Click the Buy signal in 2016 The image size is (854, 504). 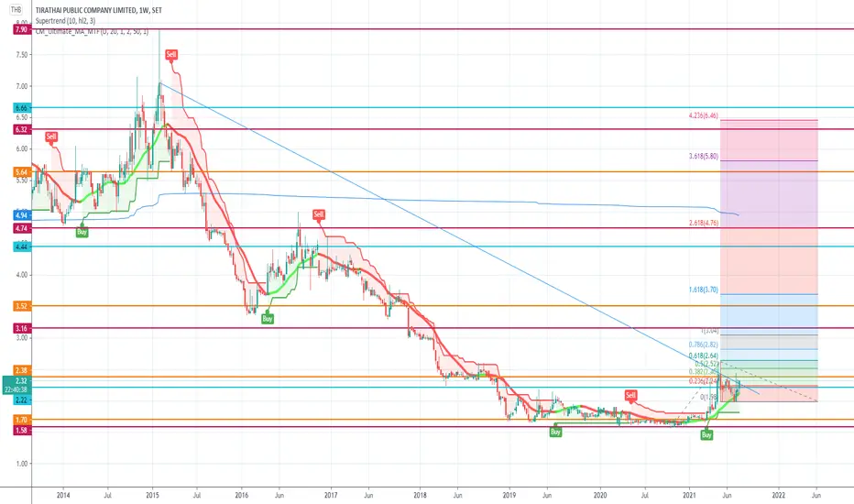pos(268,319)
